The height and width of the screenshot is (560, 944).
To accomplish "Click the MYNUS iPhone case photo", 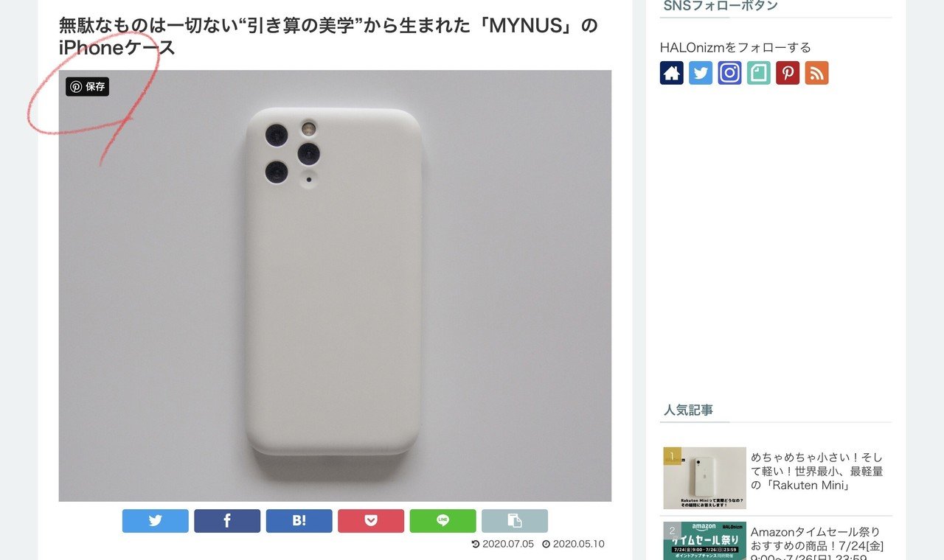I will pyautogui.click(x=335, y=286).
